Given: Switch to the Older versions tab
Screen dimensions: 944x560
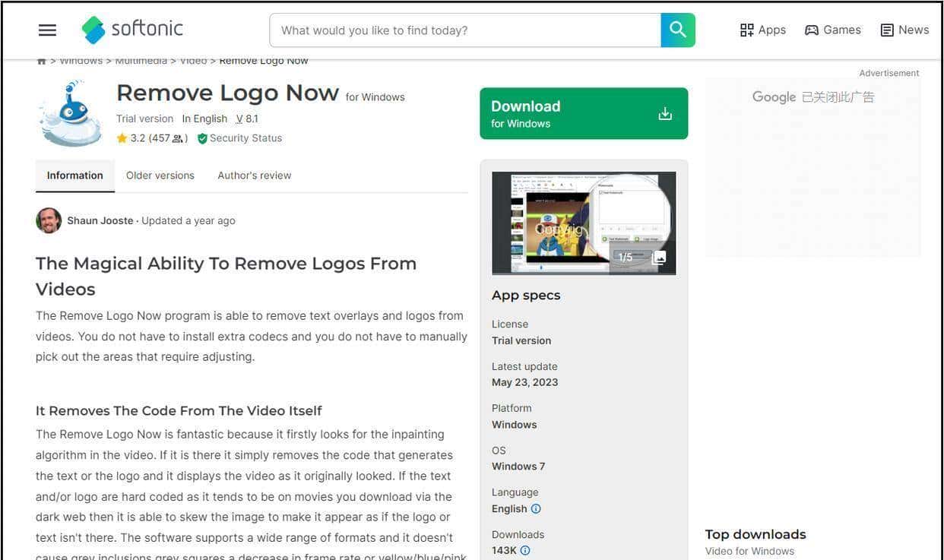Looking at the screenshot, I should [x=160, y=176].
